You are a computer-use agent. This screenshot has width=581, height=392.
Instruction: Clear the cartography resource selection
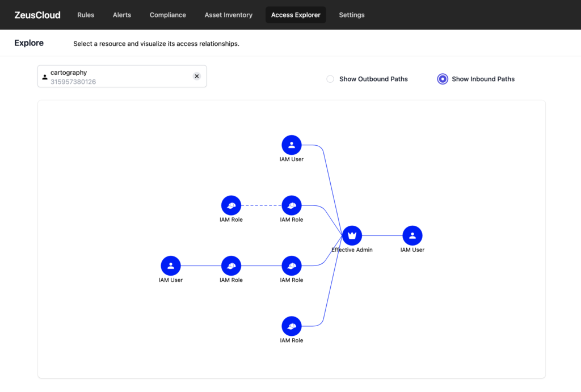197,75
